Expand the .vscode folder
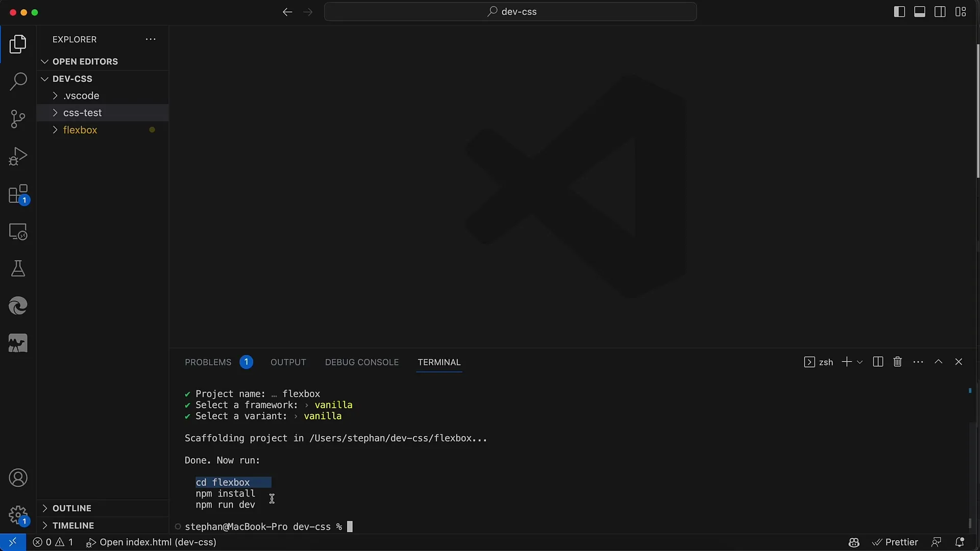 103,96
